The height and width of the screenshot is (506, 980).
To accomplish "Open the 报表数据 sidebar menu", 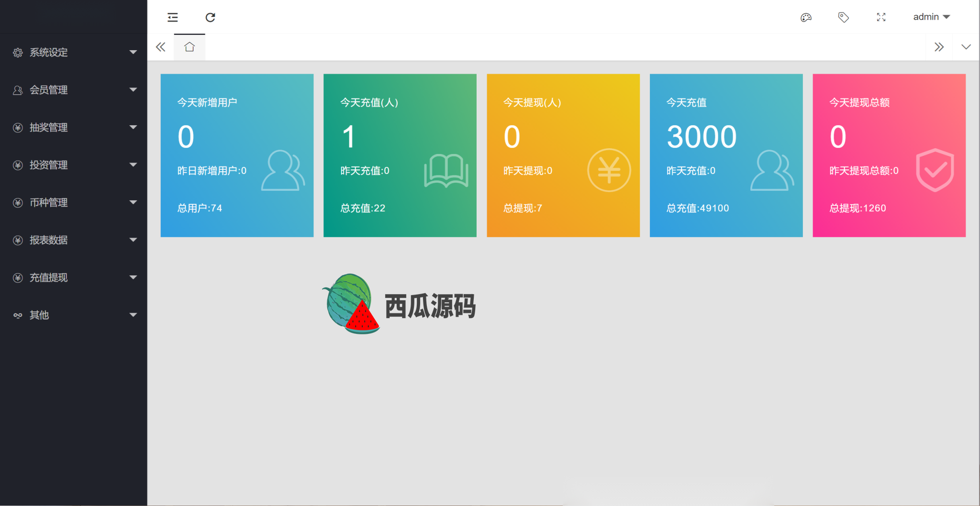I will coord(74,240).
